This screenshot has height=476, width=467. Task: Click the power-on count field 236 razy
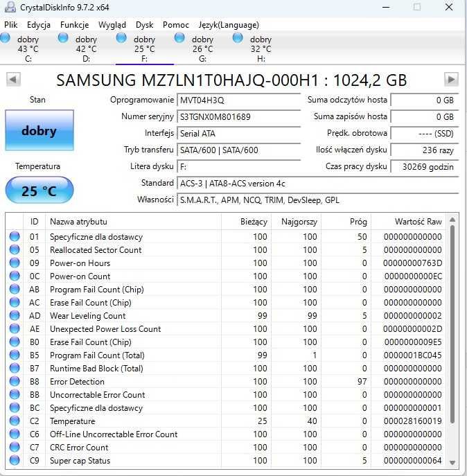[425, 150]
